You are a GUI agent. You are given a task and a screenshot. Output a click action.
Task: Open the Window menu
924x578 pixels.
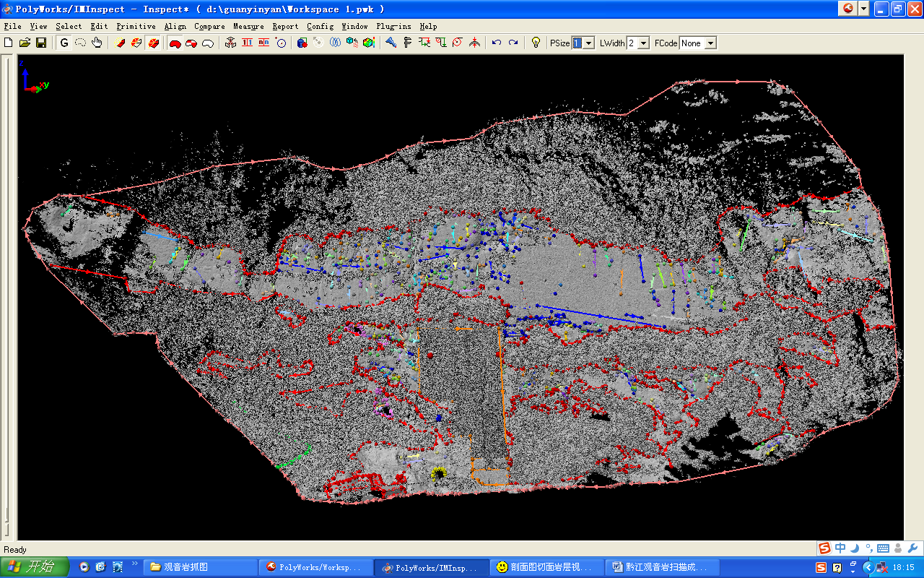[x=354, y=26]
